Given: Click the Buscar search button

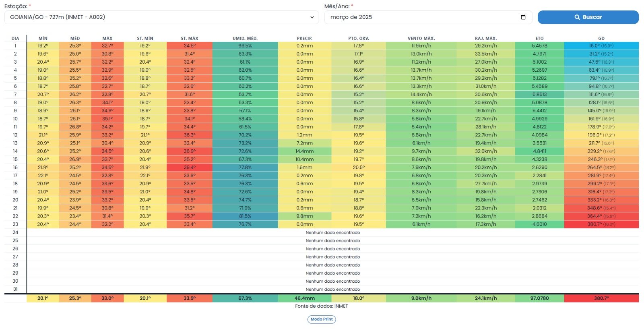Looking at the screenshot, I should coord(588,17).
